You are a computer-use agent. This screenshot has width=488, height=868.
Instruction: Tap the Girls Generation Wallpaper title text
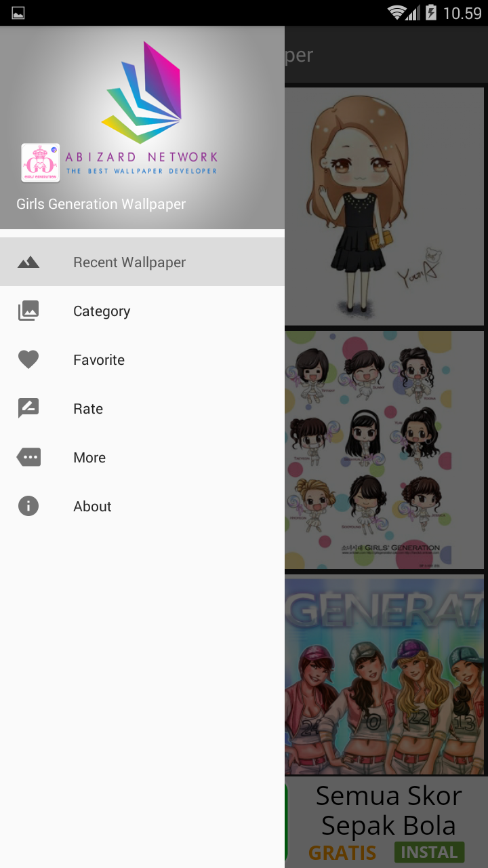click(x=101, y=204)
